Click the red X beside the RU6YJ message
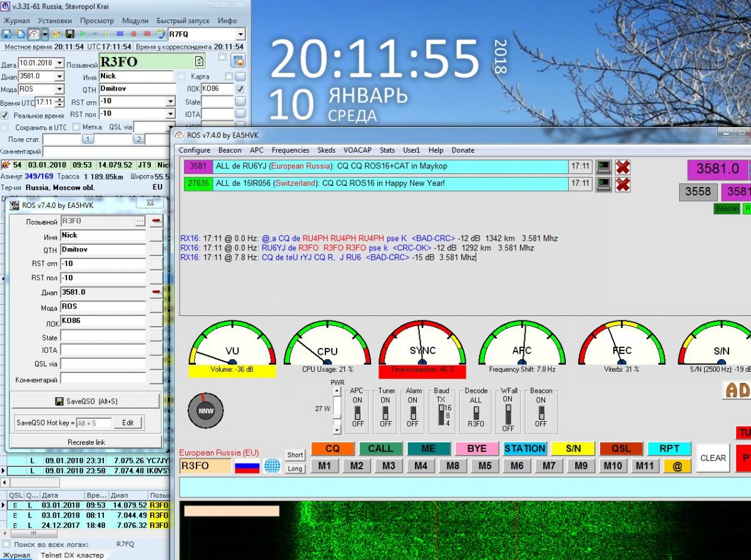The image size is (751, 560). [622, 167]
